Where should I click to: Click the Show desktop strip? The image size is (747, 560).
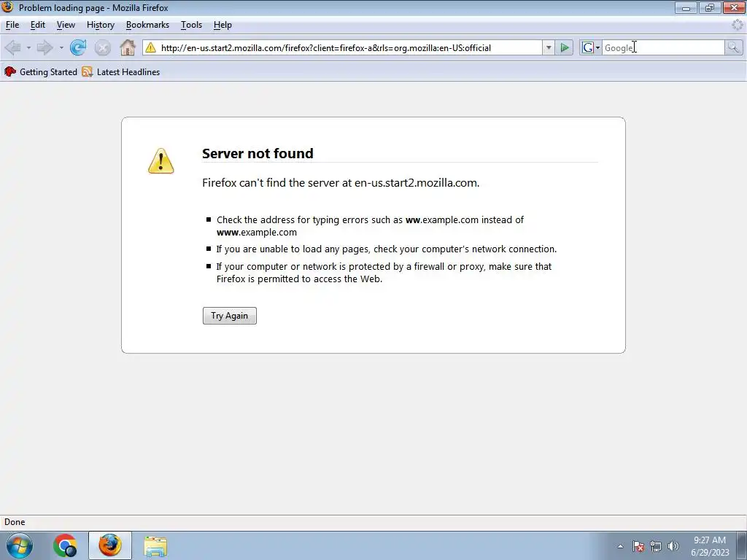742,545
